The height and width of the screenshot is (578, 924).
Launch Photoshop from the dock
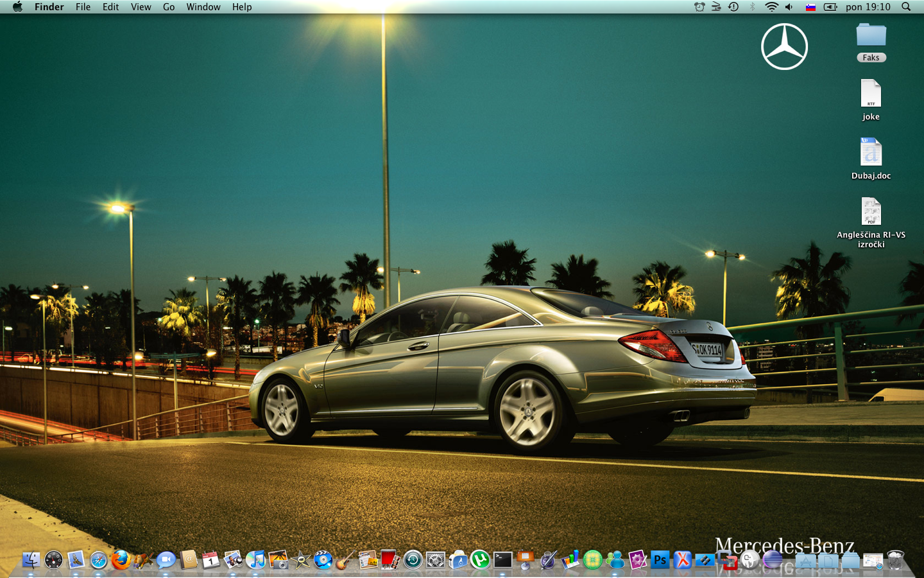[660, 560]
